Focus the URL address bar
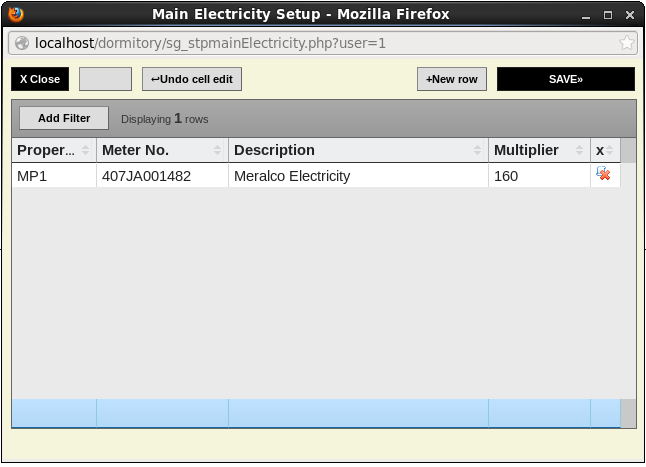Screen dimensions: 646x467 (x=320, y=43)
